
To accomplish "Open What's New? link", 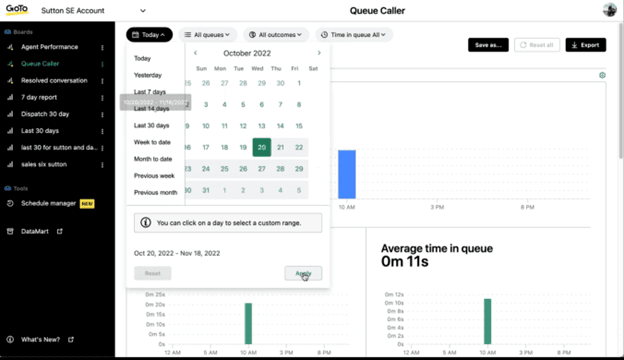I will click(40, 339).
